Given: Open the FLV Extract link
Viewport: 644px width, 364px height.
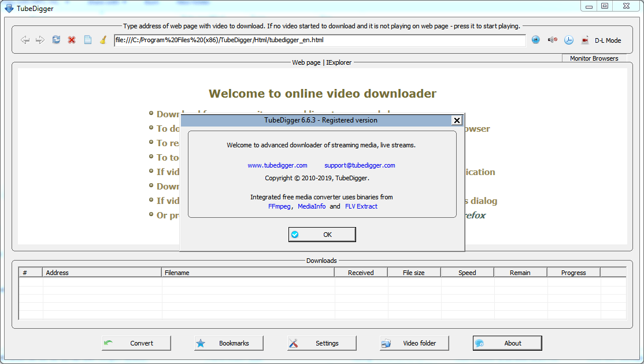Looking at the screenshot, I should point(361,206).
